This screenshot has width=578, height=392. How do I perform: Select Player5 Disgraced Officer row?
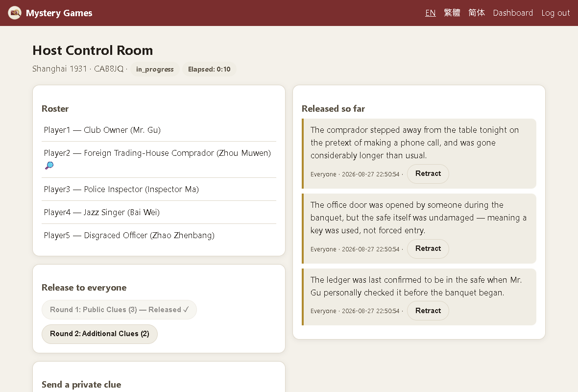pos(159,235)
